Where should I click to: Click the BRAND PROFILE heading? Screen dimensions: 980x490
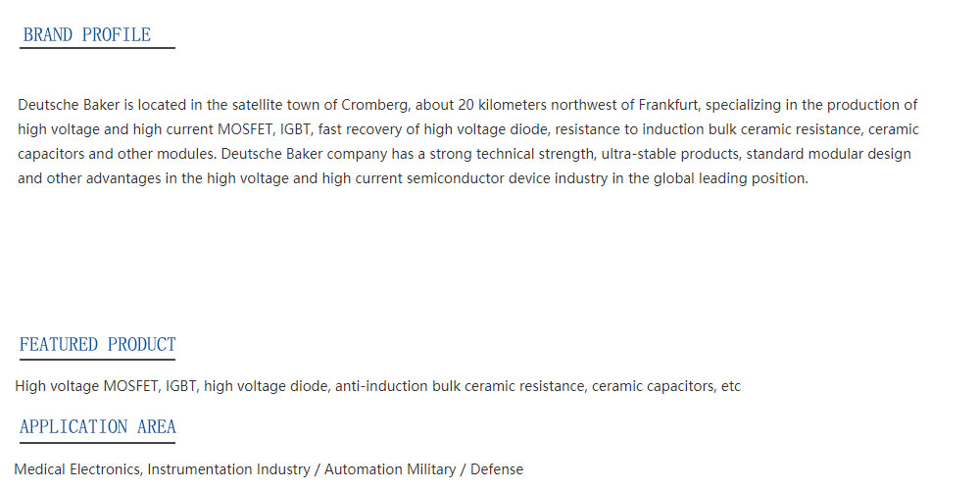pos(87,34)
